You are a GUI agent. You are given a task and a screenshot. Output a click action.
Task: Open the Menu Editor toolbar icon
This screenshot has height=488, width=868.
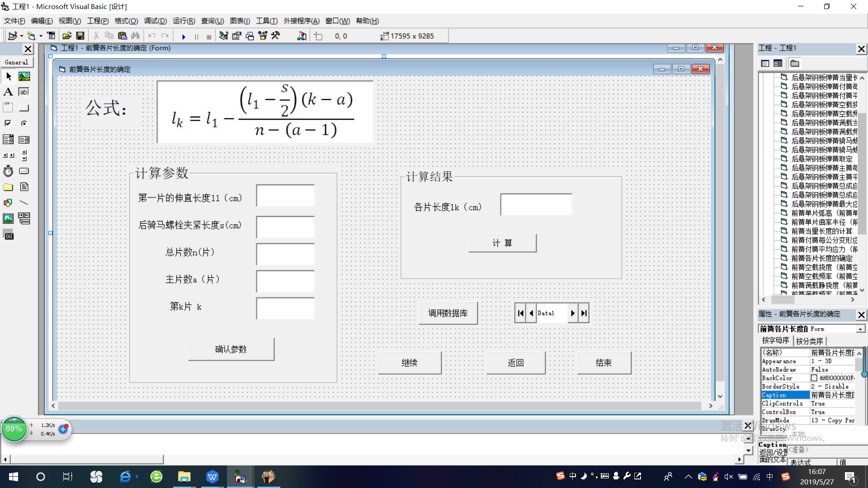coord(51,36)
